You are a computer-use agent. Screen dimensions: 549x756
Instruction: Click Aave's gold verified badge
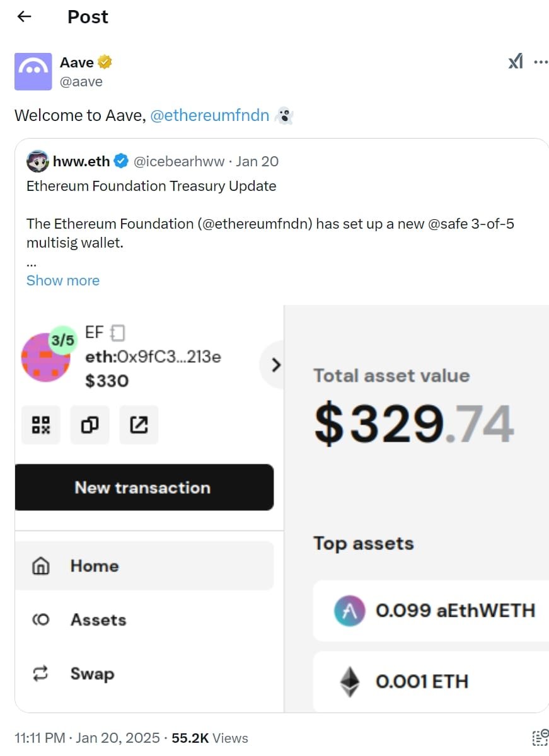point(105,61)
